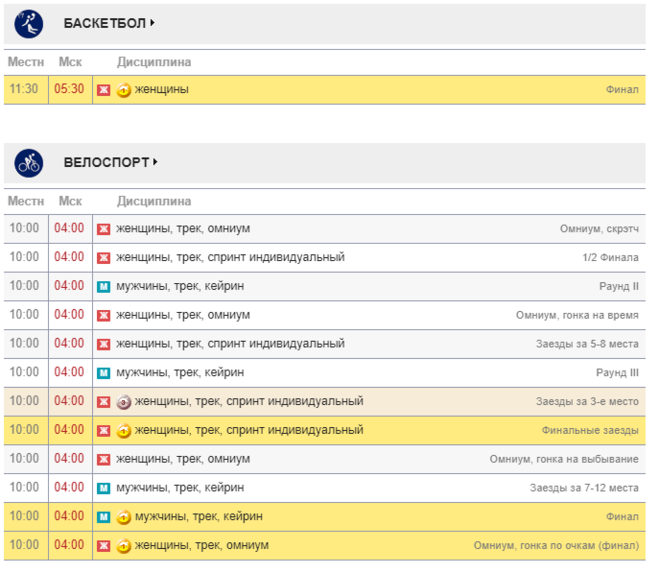
Task: Expand the arrow next to ВЕЛОСПОРТ
Action: (156, 162)
